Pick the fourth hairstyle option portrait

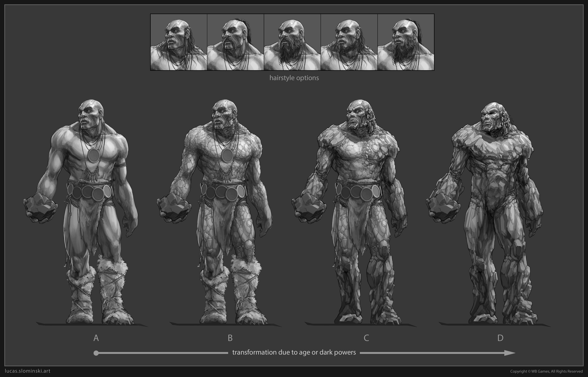(349, 42)
